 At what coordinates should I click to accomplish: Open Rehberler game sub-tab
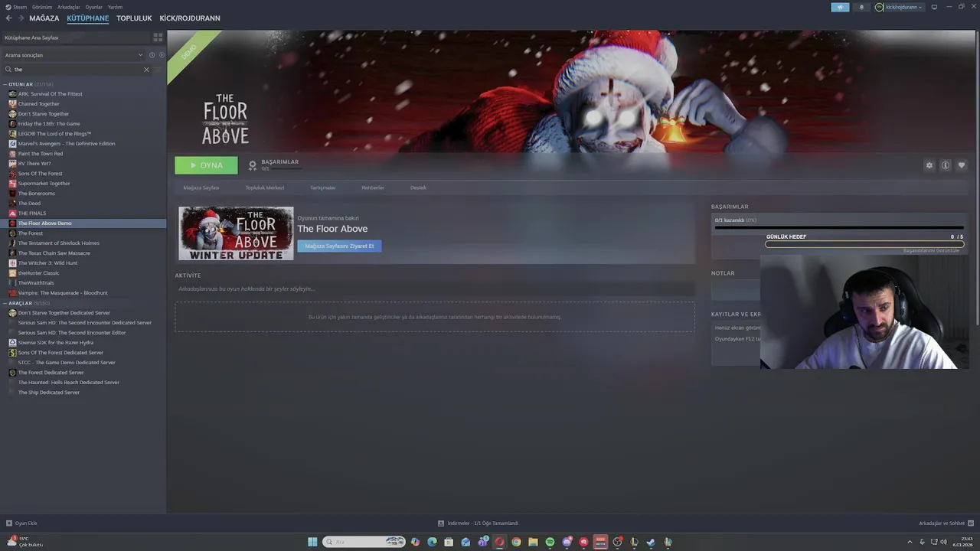click(x=373, y=187)
